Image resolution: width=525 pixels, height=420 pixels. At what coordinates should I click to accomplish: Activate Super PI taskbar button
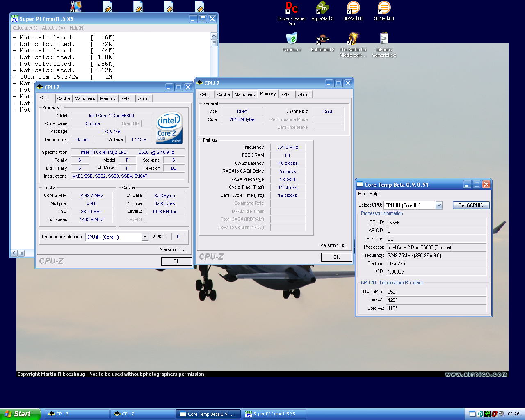(x=274, y=414)
